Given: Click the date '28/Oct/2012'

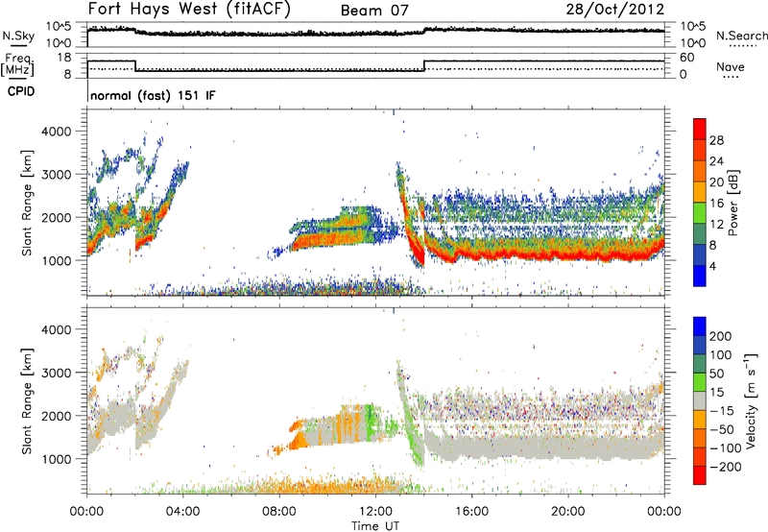Looking at the screenshot, I should tap(615, 10).
